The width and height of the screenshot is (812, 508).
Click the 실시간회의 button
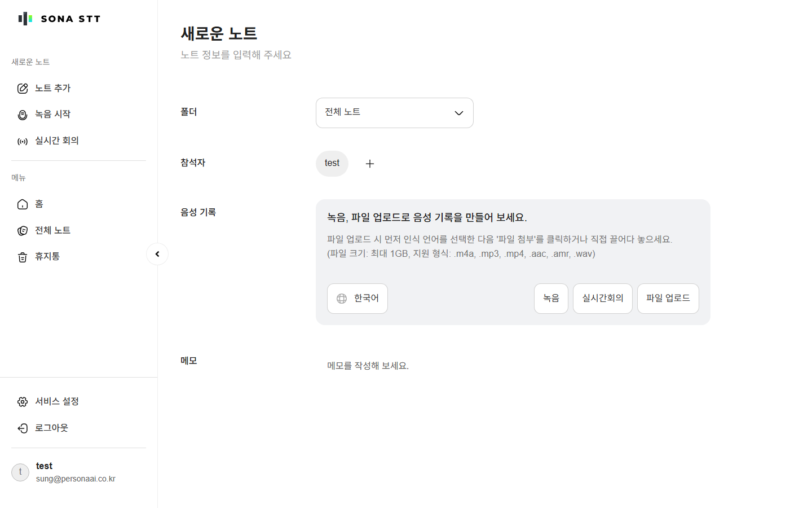pyautogui.click(x=603, y=299)
